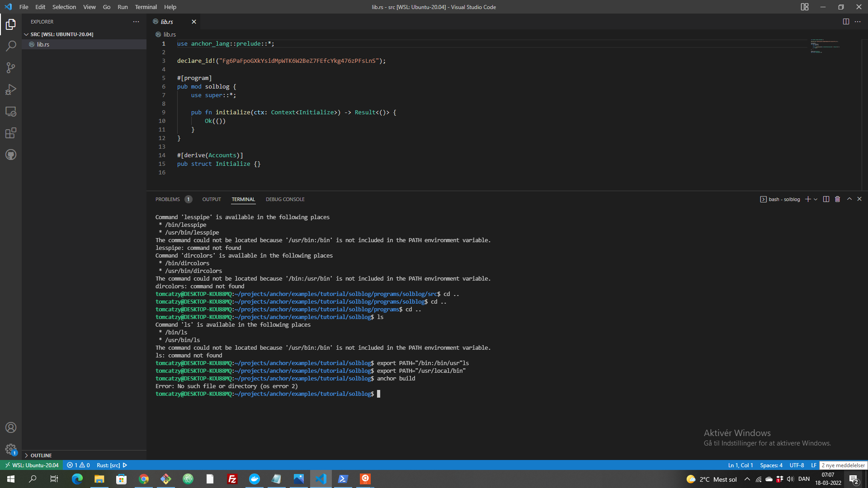Toggle the split editor layout icon
This screenshot has height=488, width=868.
coord(846,21)
